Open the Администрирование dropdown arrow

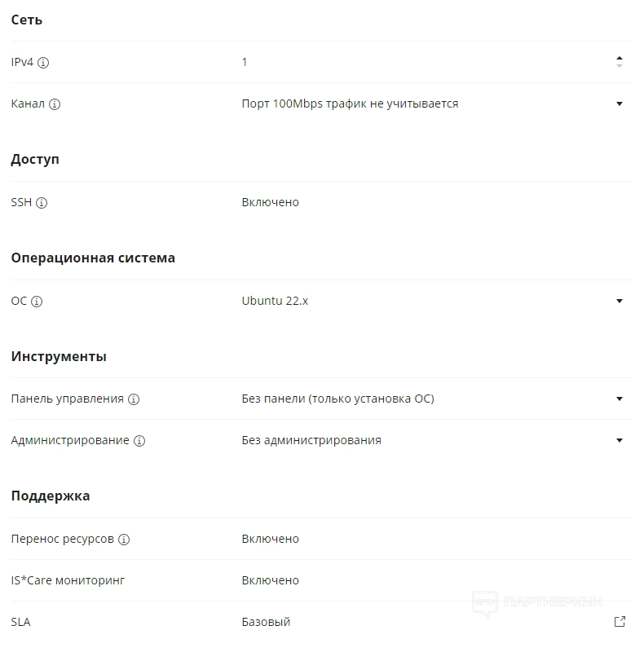(620, 441)
